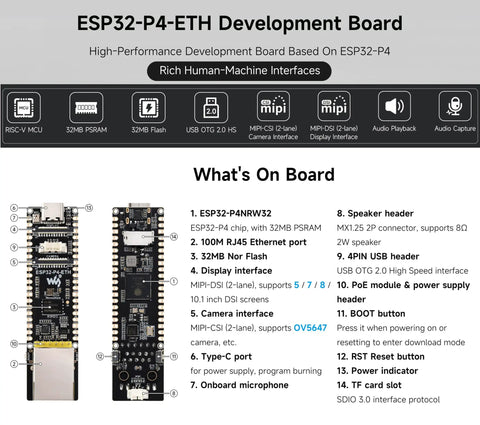Select the 9. 4PIN USB header entry

(378, 256)
